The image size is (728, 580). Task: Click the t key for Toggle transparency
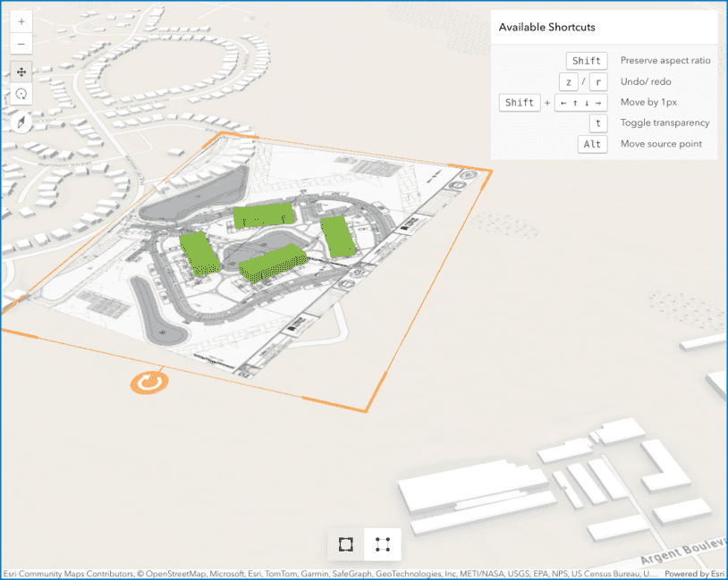coord(598,123)
